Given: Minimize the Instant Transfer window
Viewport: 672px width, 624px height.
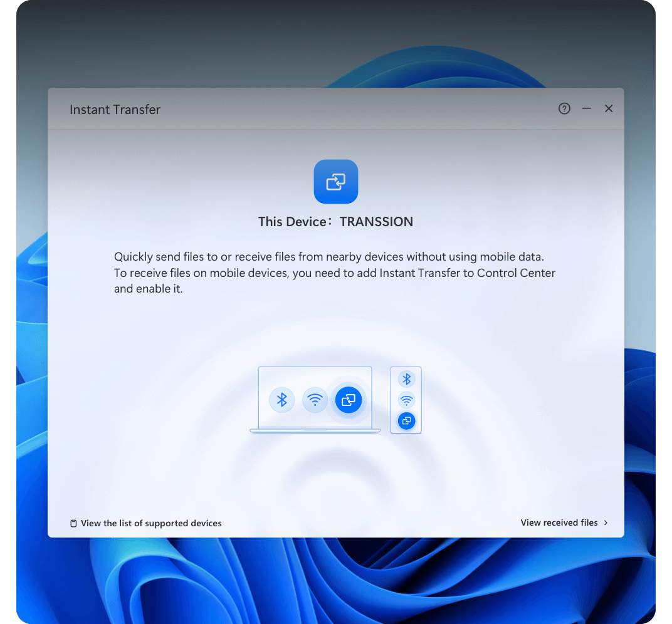Looking at the screenshot, I should pos(587,108).
